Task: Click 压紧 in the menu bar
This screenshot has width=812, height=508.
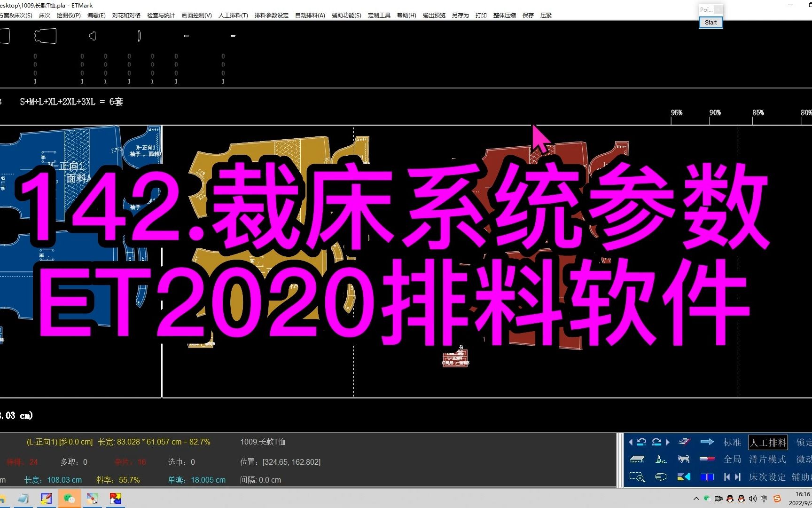Action: pyautogui.click(x=546, y=16)
